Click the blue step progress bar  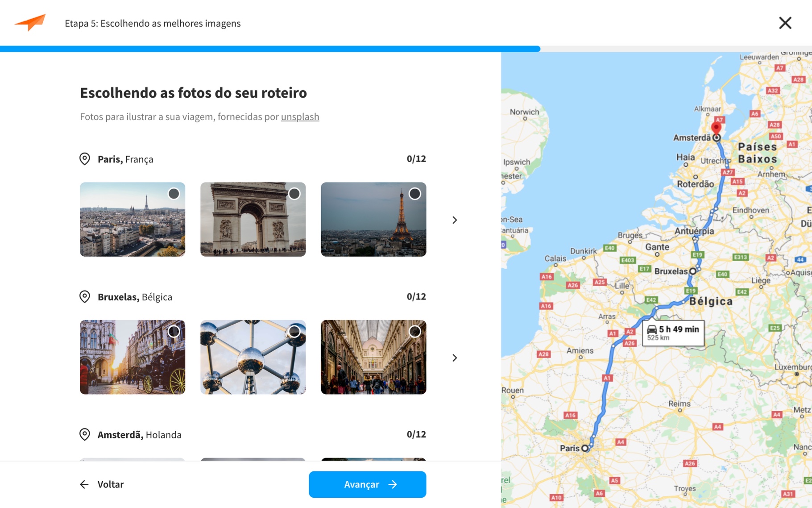tap(270, 49)
